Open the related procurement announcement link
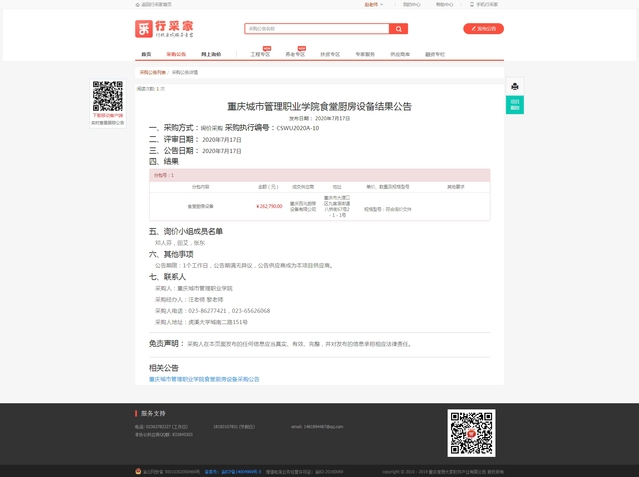Image resolution: width=639 pixels, height=477 pixels. pyautogui.click(x=204, y=379)
